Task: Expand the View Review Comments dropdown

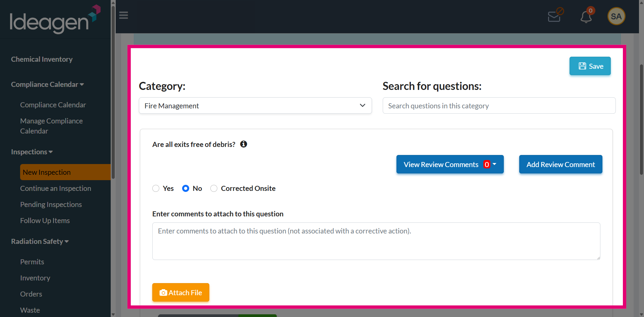Action: [450, 164]
